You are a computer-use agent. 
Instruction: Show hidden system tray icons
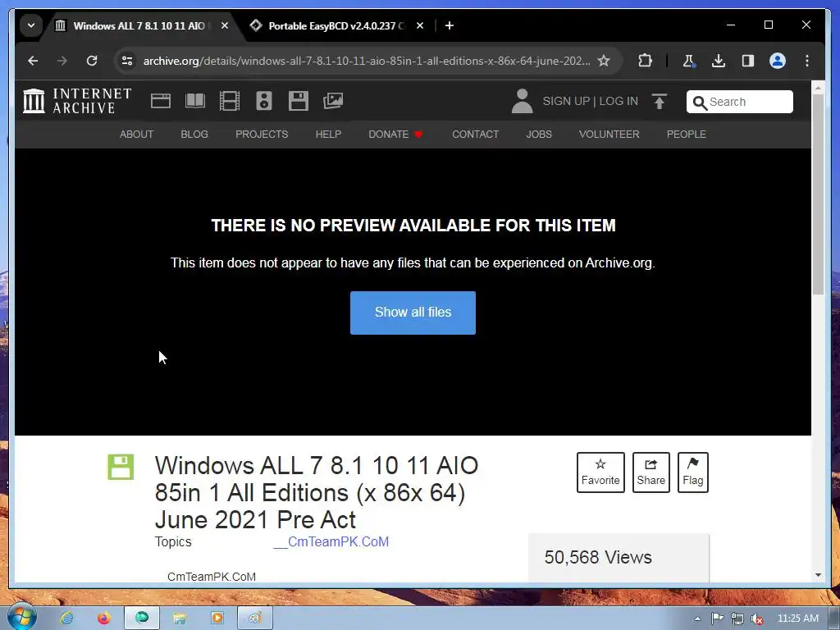pos(697,619)
